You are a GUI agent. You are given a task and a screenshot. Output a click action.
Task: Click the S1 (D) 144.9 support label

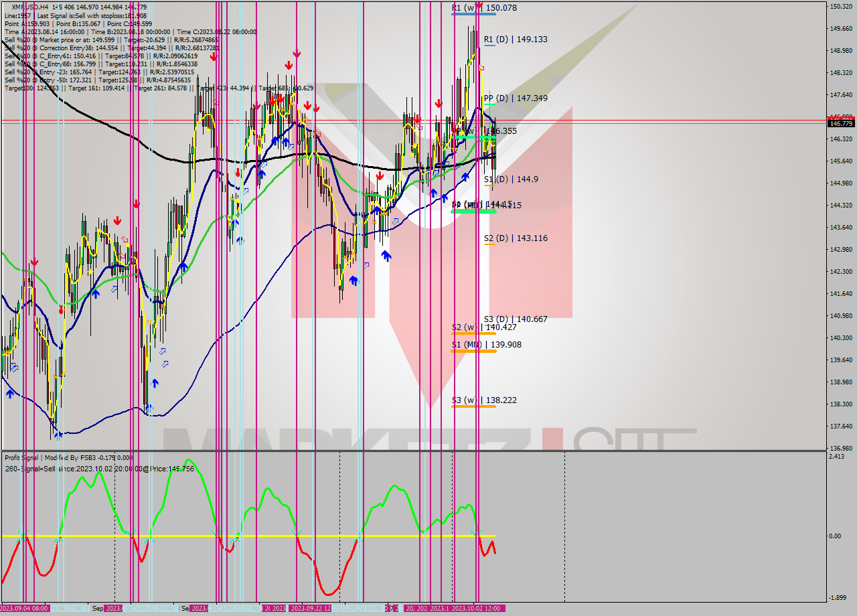[511, 179]
